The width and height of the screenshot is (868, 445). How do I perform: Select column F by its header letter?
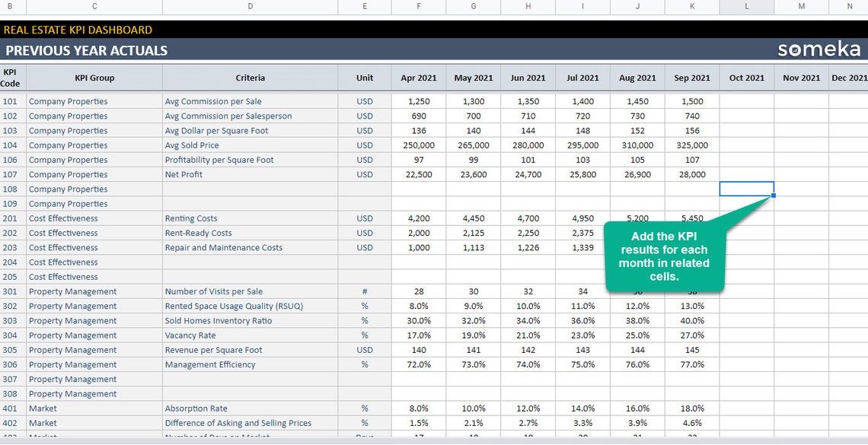click(418, 7)
